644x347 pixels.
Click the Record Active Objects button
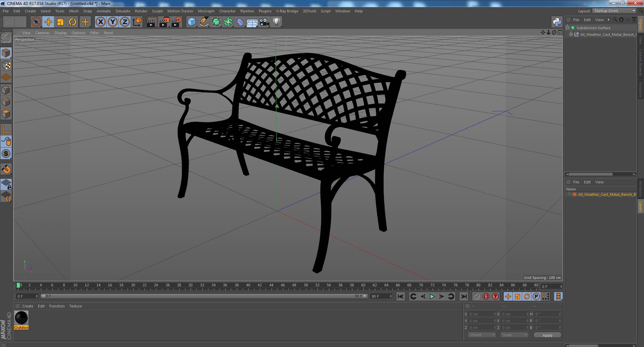click(477, 296)
